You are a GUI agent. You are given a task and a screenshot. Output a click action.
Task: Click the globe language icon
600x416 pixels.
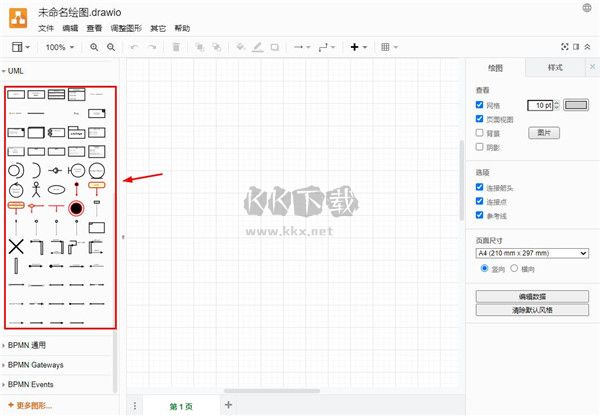click(x=587, y=8)
